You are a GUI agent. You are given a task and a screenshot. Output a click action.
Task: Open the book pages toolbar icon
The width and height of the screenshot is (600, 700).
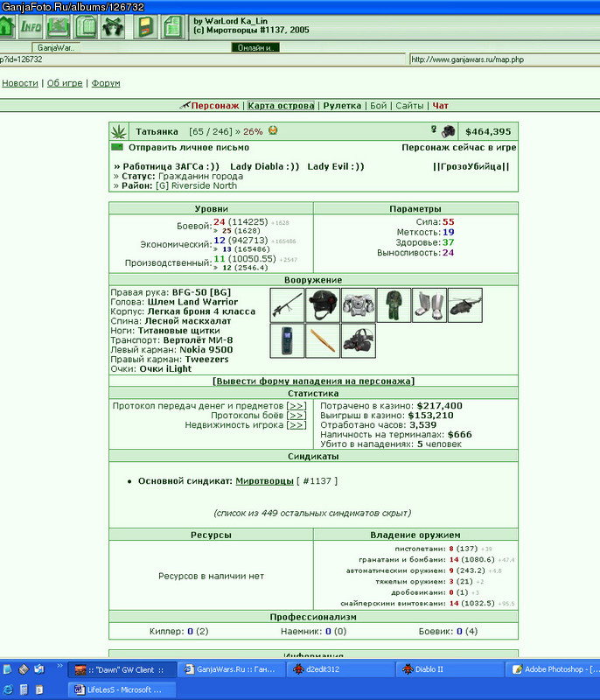86,27
